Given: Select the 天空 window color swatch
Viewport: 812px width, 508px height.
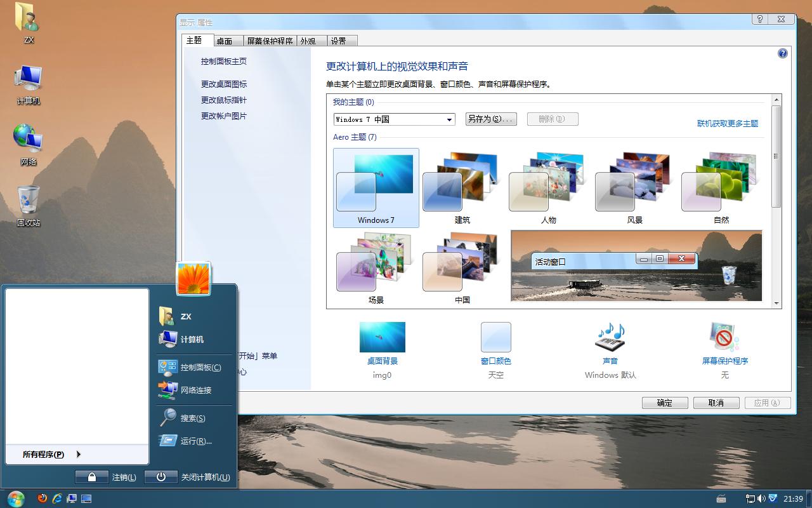Looking at the screenshot, I should pyautogui.click(x=496, y=337).
